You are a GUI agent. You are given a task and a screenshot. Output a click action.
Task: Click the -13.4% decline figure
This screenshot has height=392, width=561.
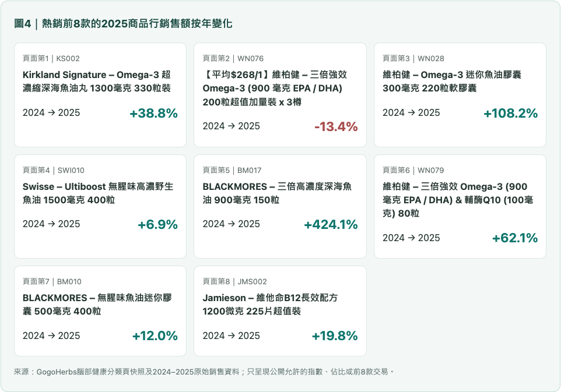(x=336, y=126)
